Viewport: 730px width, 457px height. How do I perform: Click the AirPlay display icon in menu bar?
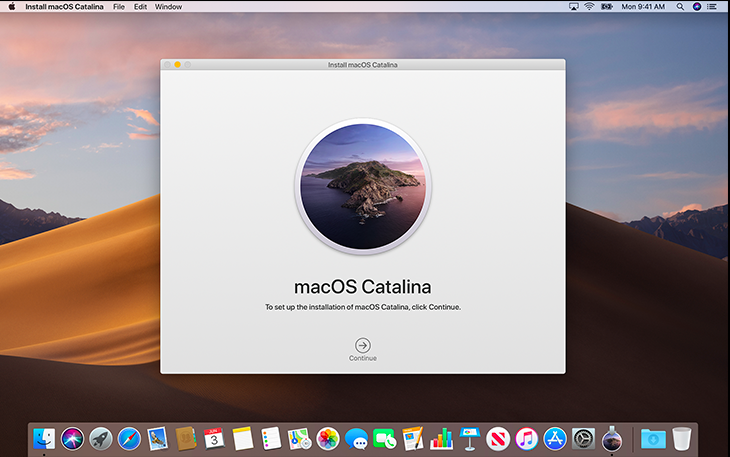tap(574, 7)
